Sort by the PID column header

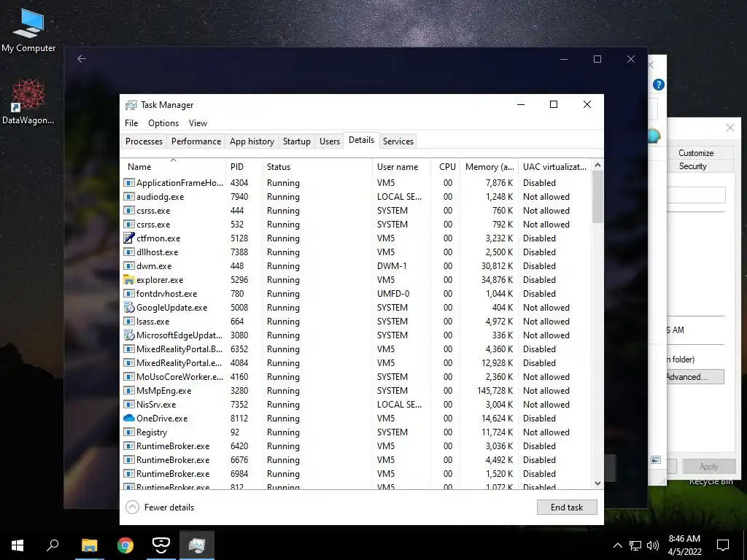tap(244, 167)
